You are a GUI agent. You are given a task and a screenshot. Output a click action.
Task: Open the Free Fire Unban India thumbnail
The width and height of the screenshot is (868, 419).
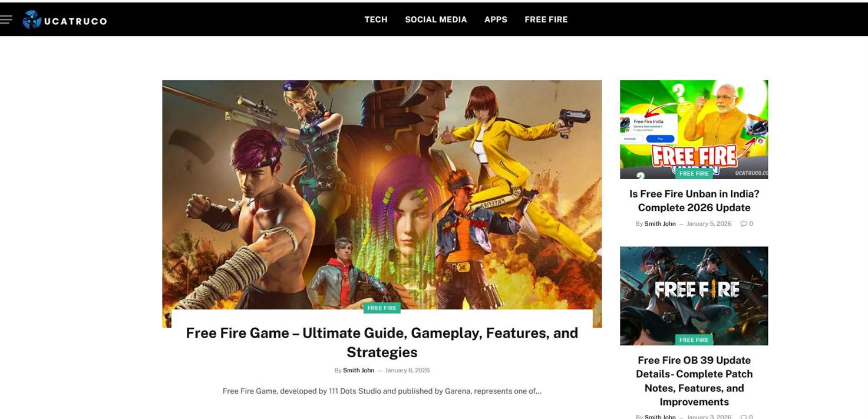[x=694, y=130]
